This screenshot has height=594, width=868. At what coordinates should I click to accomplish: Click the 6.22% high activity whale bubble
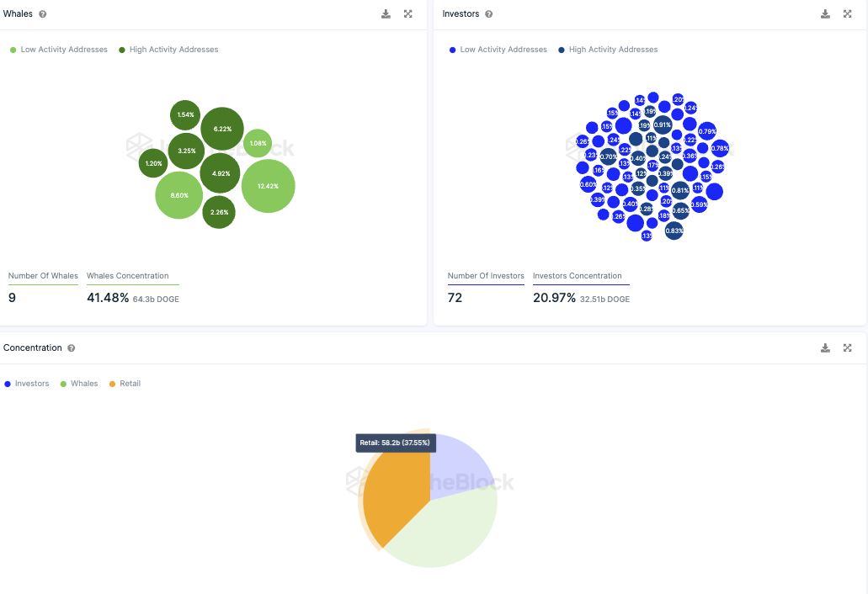point(222,129)
